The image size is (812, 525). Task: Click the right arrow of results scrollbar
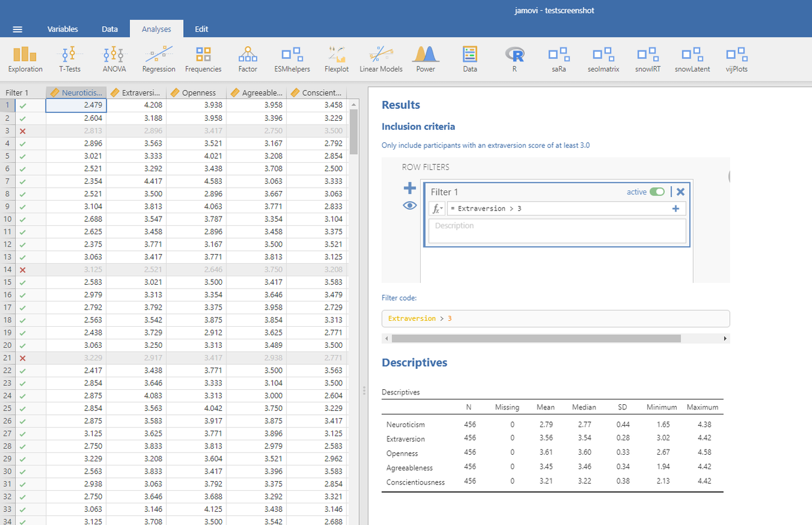725,339
